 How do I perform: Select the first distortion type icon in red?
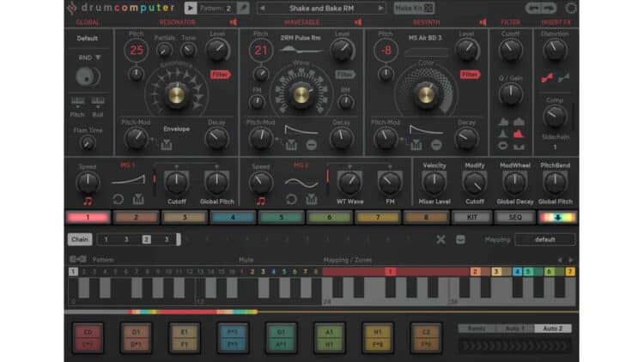[x=547, y=77]
